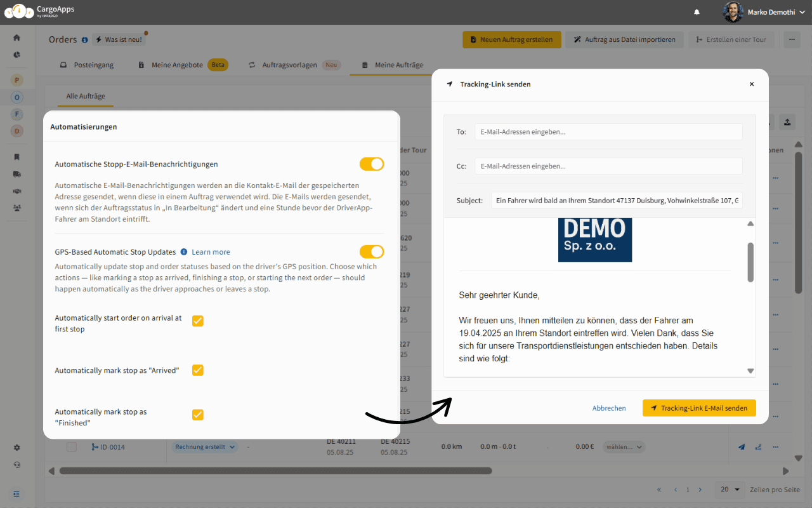Open the Home dashboard from the sidebar

(x=16, y=37)
